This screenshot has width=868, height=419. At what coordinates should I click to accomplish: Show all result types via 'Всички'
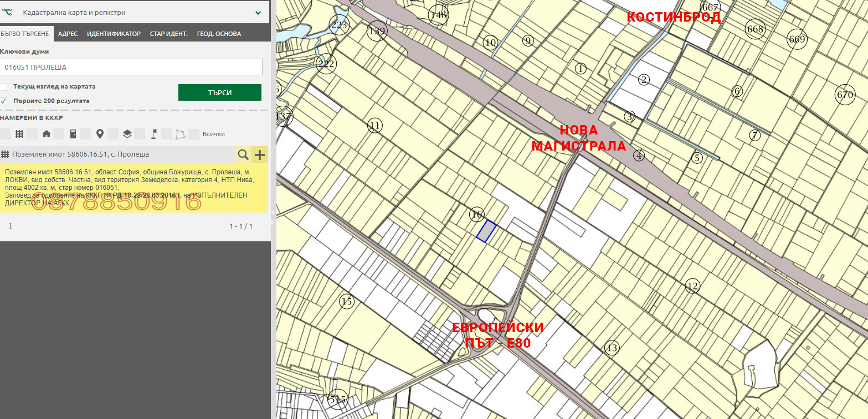pyautogui.click(x=213, y=134)
